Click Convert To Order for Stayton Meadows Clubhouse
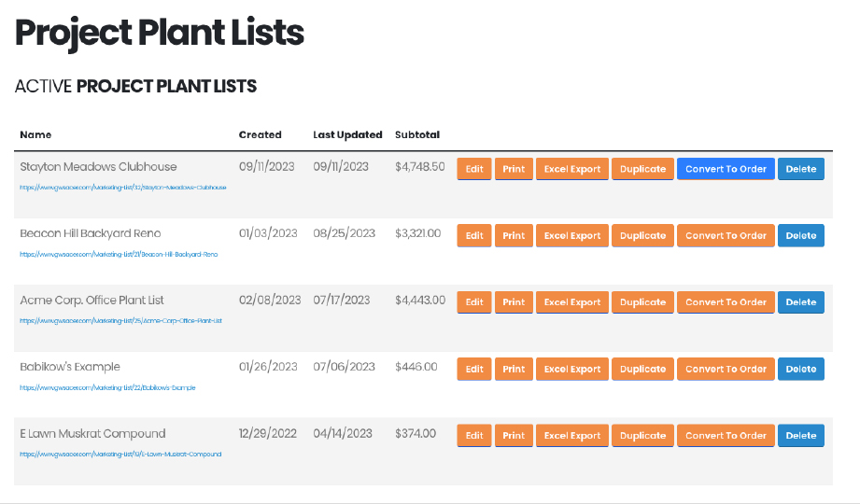 pos(726,169)
